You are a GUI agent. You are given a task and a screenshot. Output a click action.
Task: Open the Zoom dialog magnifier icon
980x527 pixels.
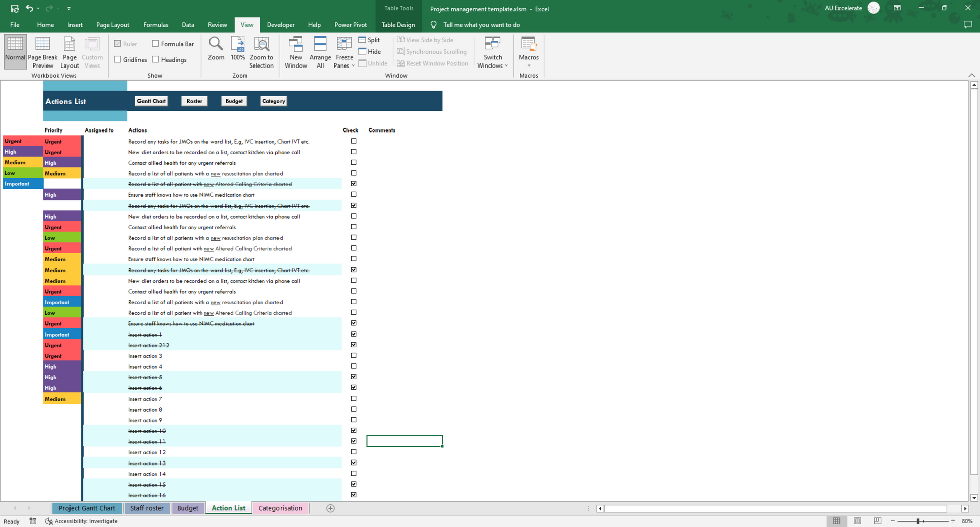pos(216,44)
